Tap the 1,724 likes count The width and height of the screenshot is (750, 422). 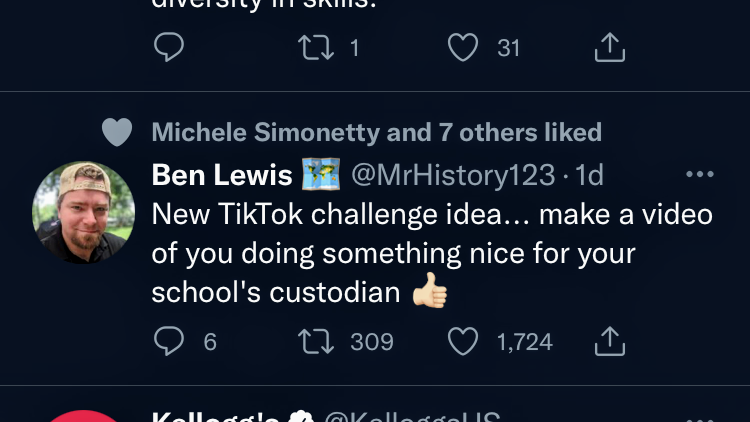tap(524, 342)
